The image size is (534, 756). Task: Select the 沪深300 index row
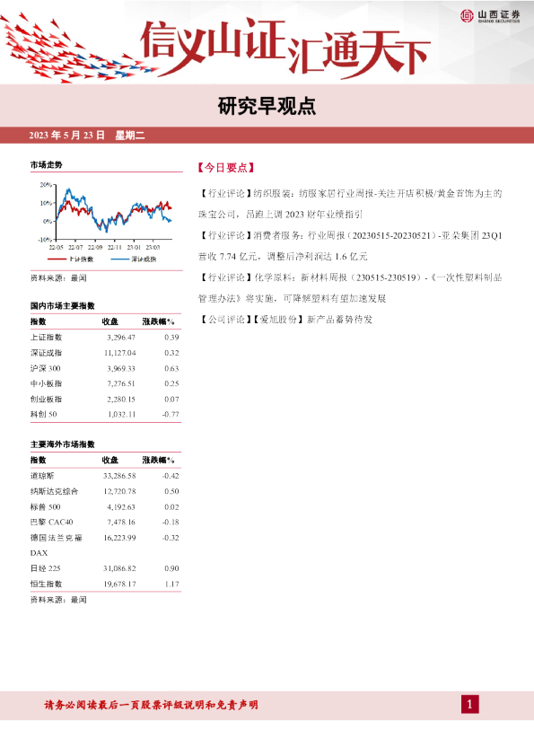105,368
